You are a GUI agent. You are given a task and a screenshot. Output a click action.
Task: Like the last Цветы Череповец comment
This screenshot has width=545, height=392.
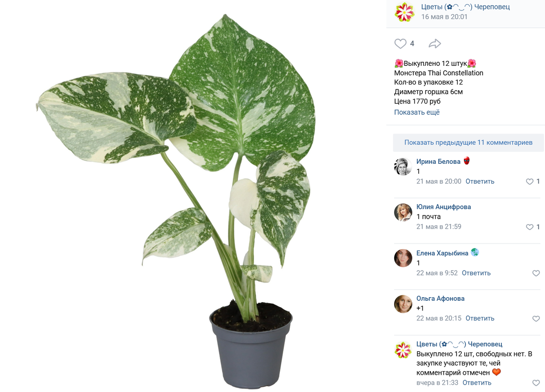click(x=536, y=383)
